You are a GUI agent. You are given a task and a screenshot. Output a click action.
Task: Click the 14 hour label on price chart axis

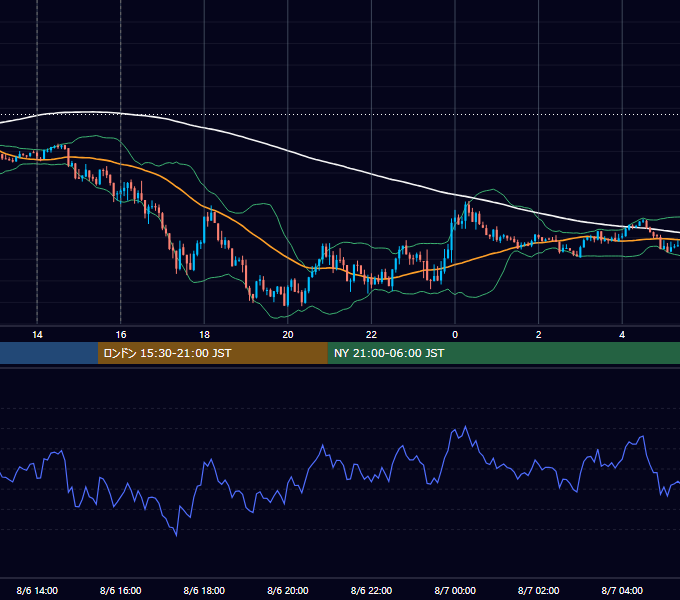[x=37, y=335]
